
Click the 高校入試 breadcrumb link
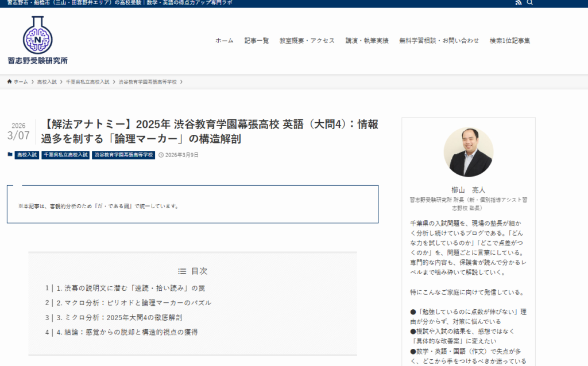coord(47,82)
